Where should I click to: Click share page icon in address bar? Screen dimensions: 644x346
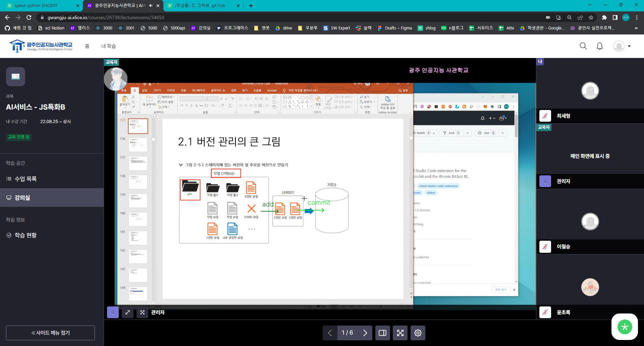pyautogui.click(x=580, y=17)
